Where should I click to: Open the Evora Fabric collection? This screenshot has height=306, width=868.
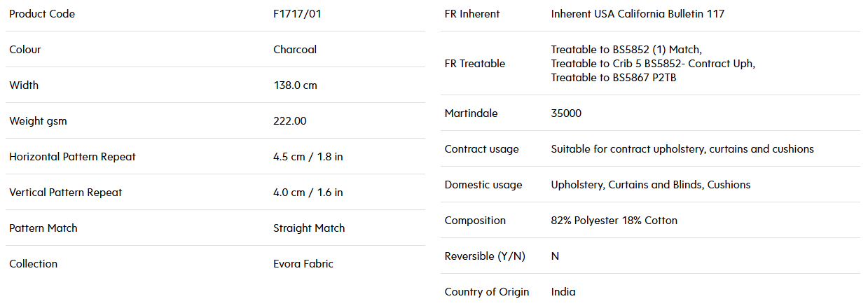tap(303, 264)
